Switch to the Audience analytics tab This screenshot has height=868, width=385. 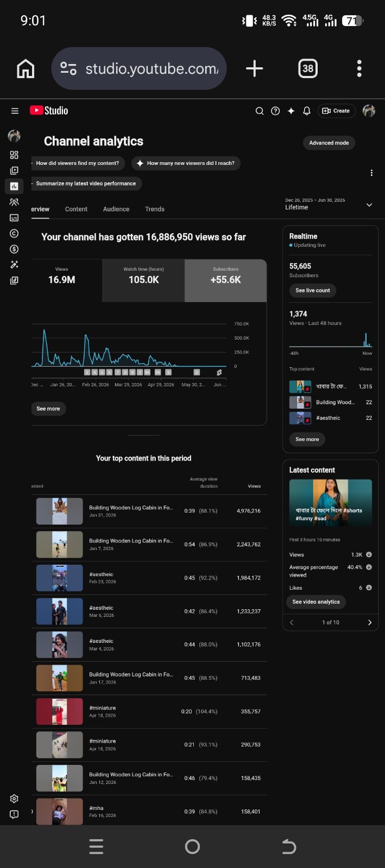(116, 209)
